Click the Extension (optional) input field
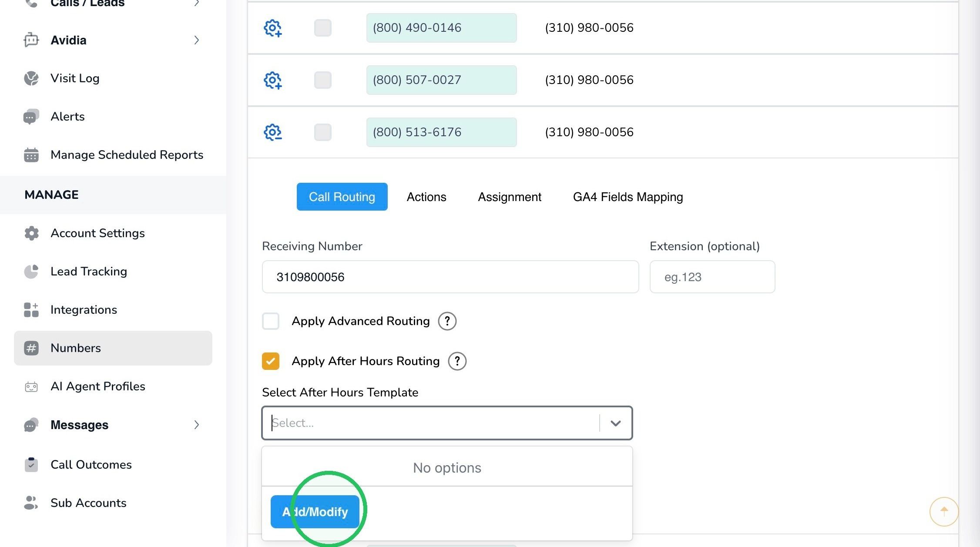Screen dimensions: 980x547 coord(712,277)
